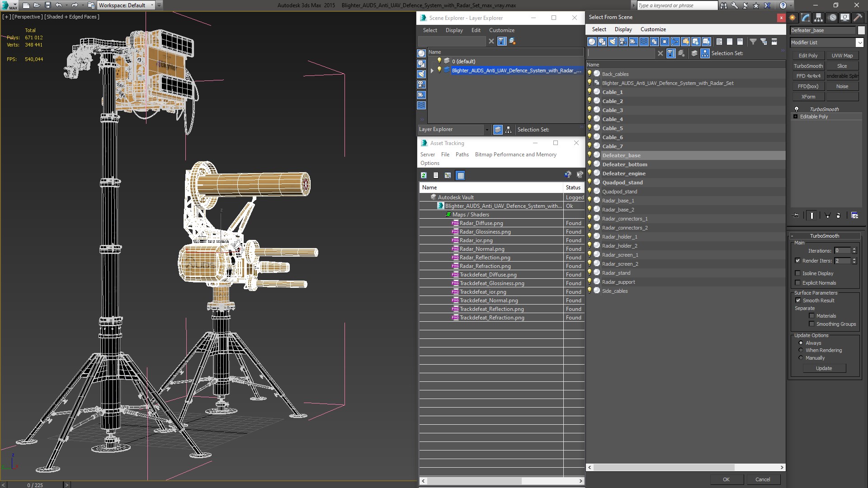Click the UVW Map modifier button
This screenshot has height=488, width=868.
click(x=842, y=56)
